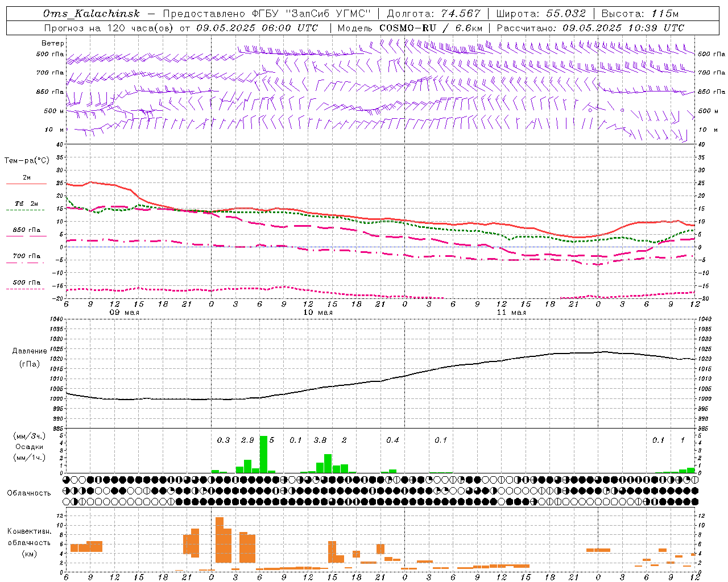Image resolution: width=728 pixels, height=582 pixels.
Task: Click the longitude value 'Долгота: 74.567'
Action: [x=435, y=14]
